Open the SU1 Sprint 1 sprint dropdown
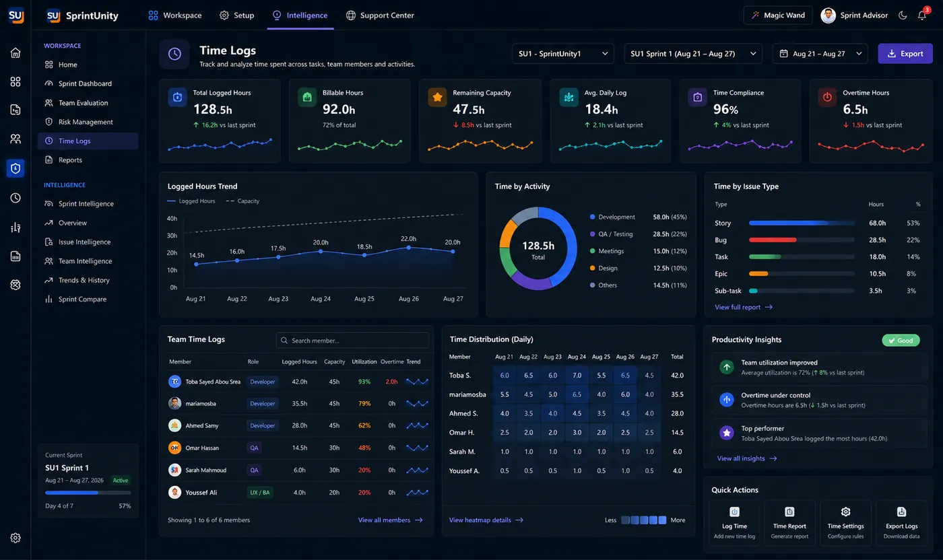943x560 pixels. pyautogui.click(x=693, y=53)
